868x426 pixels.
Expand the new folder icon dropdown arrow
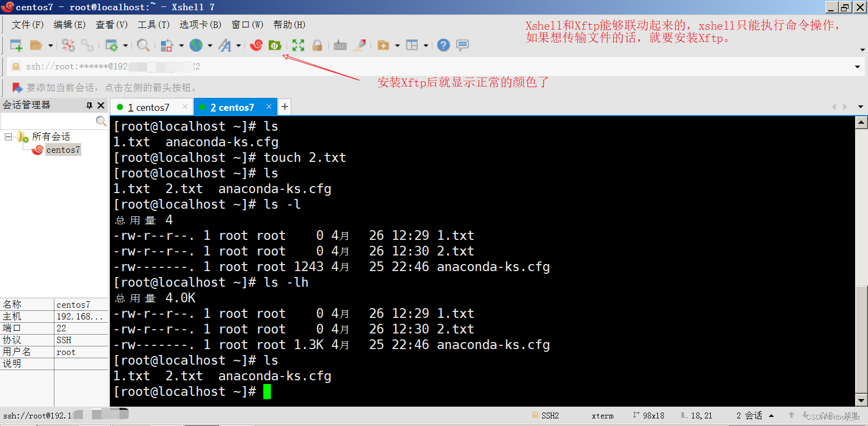[397, 46]
